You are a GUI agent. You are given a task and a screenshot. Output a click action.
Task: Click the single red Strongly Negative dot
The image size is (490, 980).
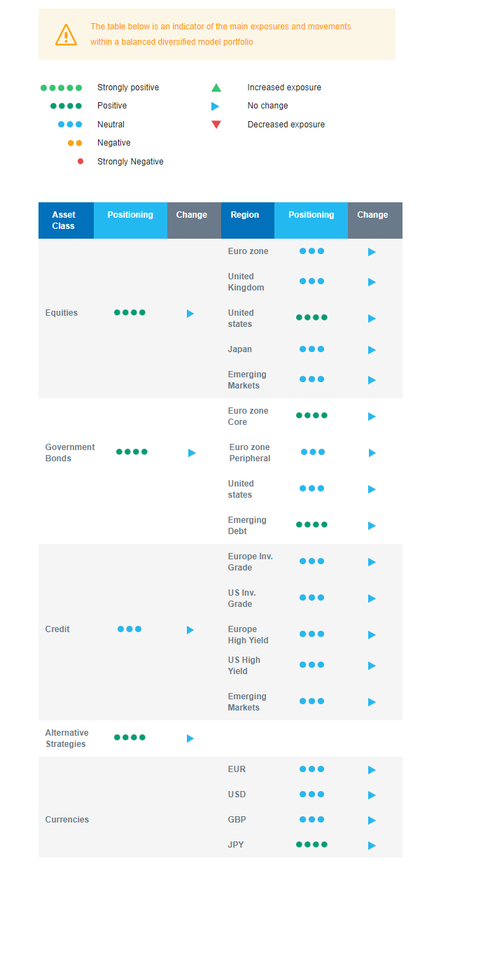(80, 162)
